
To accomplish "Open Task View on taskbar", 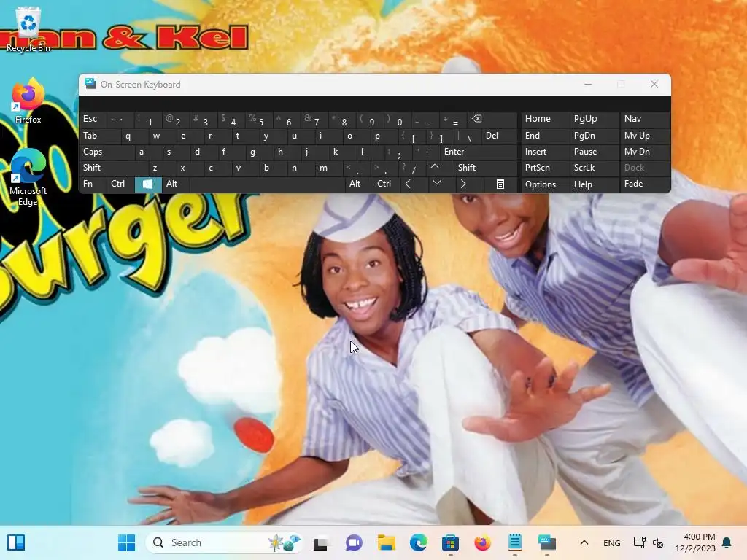I will coord(321,542).
